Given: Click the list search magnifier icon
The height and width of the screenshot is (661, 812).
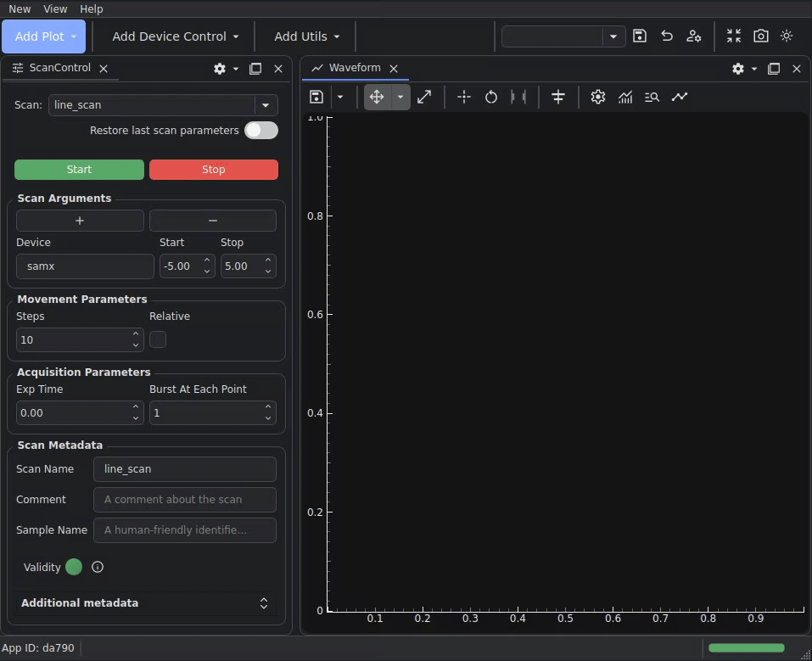Looking at the screenshot, I should (x=652, y=97).
